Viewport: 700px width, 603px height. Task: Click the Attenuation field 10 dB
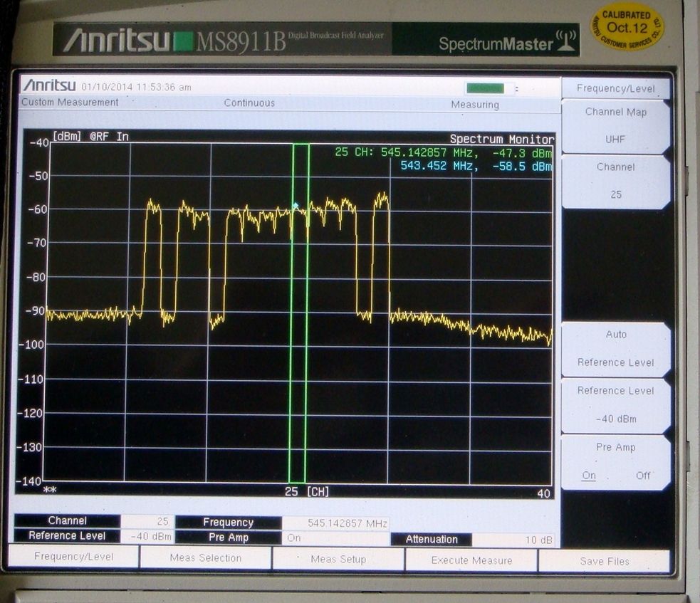click(513, 540)
